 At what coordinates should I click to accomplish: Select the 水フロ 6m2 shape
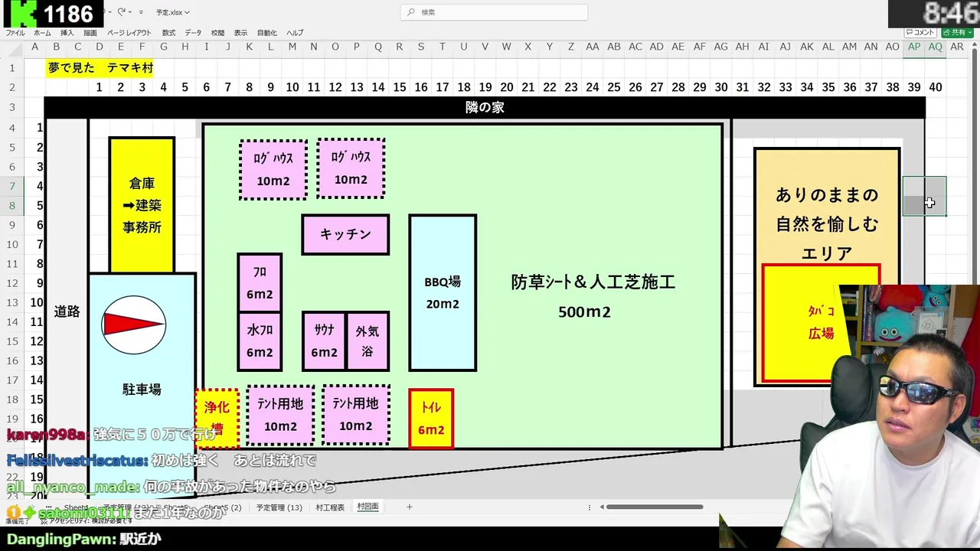click(x=260, y=341)
